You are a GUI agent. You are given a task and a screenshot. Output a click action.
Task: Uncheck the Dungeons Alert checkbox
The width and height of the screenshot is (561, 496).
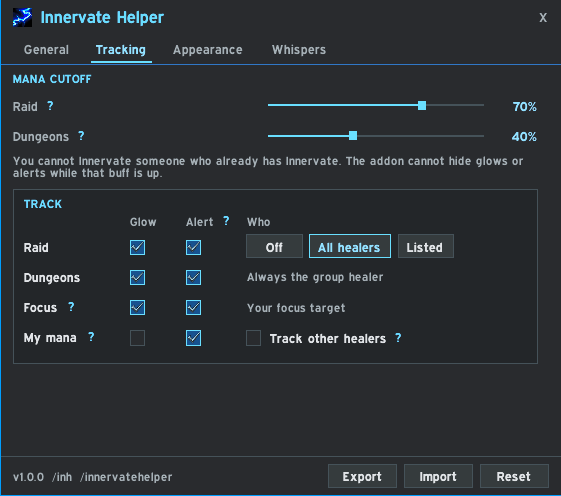click(x=193, y=277)
